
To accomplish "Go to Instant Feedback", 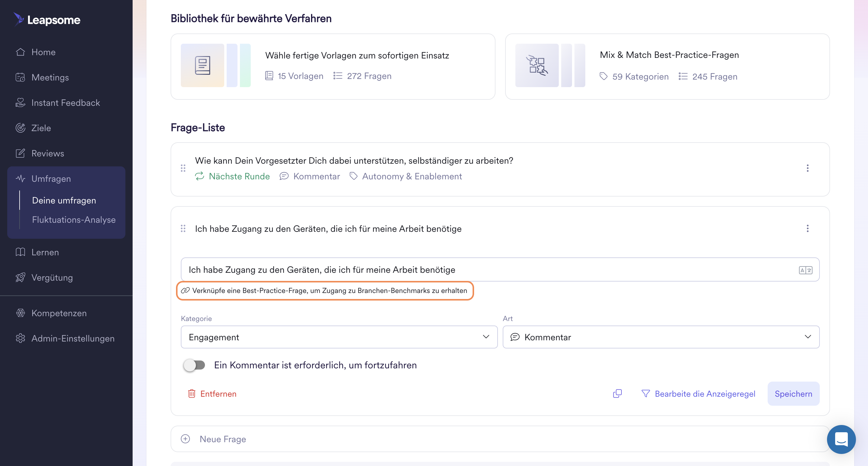I will 66,102.
